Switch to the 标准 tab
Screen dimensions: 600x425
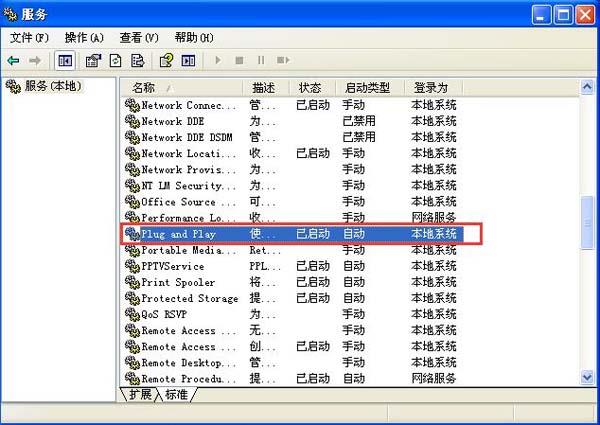point(176,394)
